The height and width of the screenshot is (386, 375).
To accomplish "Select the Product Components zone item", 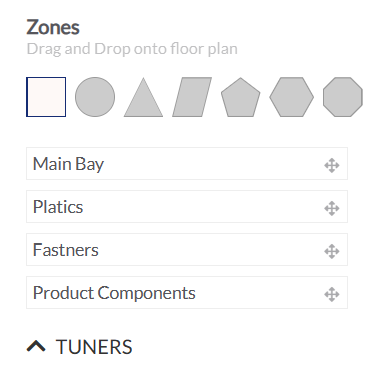I will tap(187, 292).
